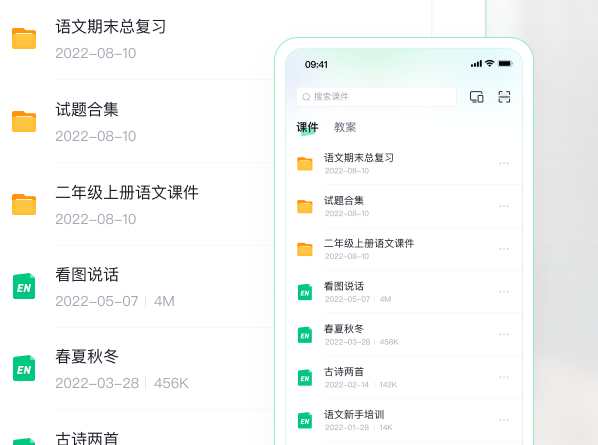598x445 pixels.
Task: Click large folder icon beside 二年级上册语文课件 at left
Action: point(24,204)
